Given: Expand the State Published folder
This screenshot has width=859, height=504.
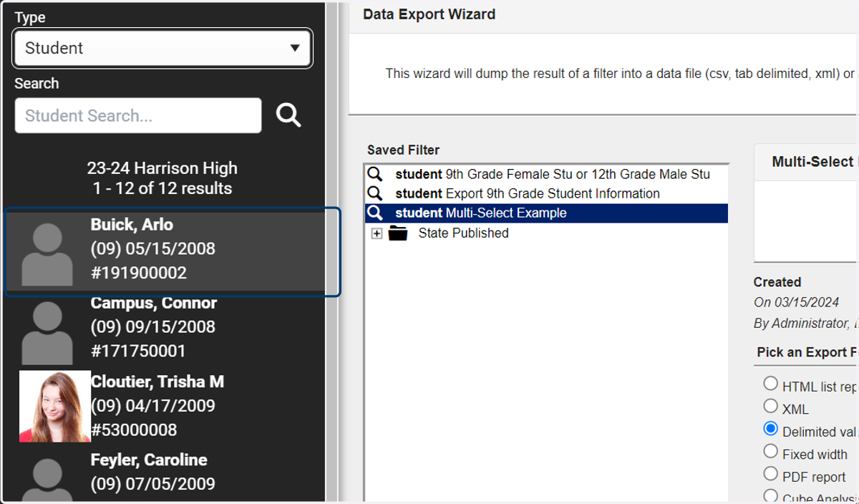Looking at the screenshot, I should [x=377, y=233].
